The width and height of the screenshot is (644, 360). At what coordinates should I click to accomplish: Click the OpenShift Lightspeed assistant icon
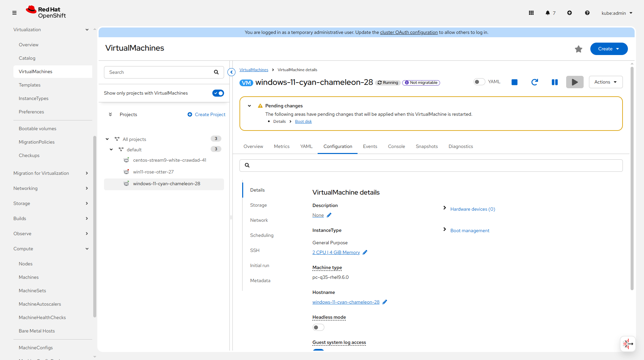(628, 344)
